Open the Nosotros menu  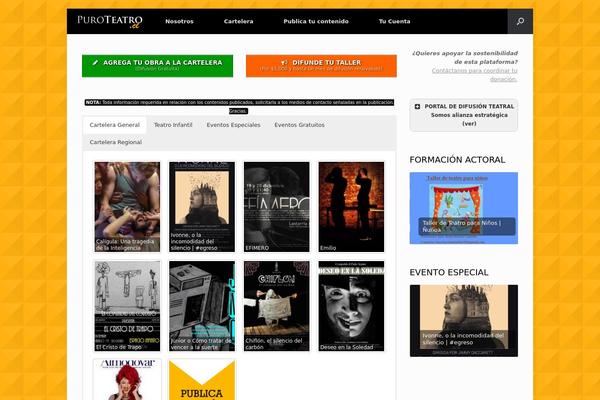(179, 21)
